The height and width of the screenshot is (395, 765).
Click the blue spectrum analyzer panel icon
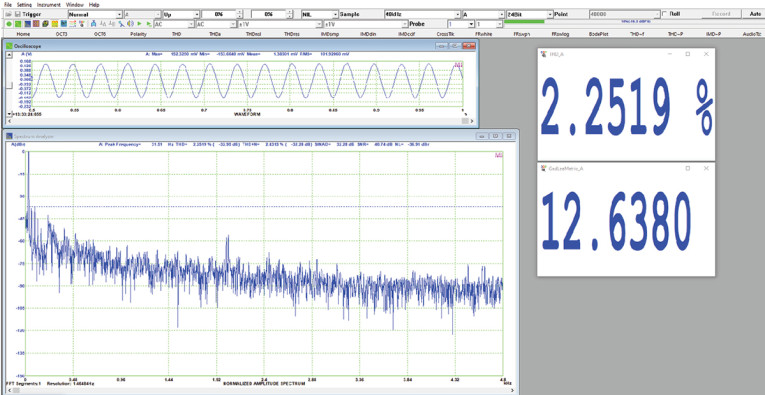27,23
